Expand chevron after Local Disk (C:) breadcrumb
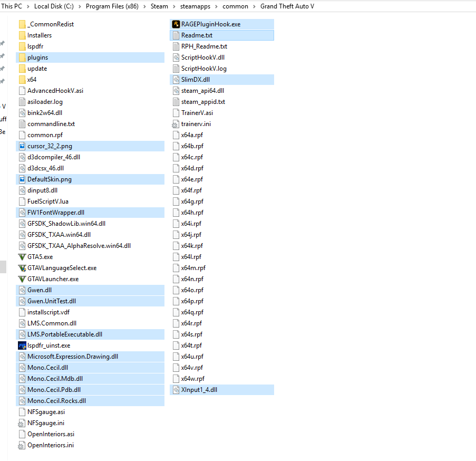Viewport: 476px width, 461px height. point(80,6)
